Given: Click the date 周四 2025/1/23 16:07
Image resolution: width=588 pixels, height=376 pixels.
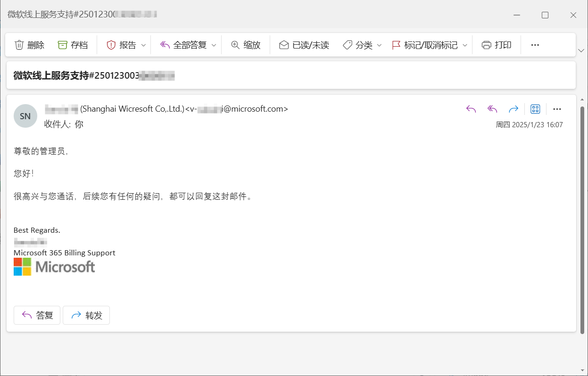Looking at the screenshot, I should click(x=529, y=125).
